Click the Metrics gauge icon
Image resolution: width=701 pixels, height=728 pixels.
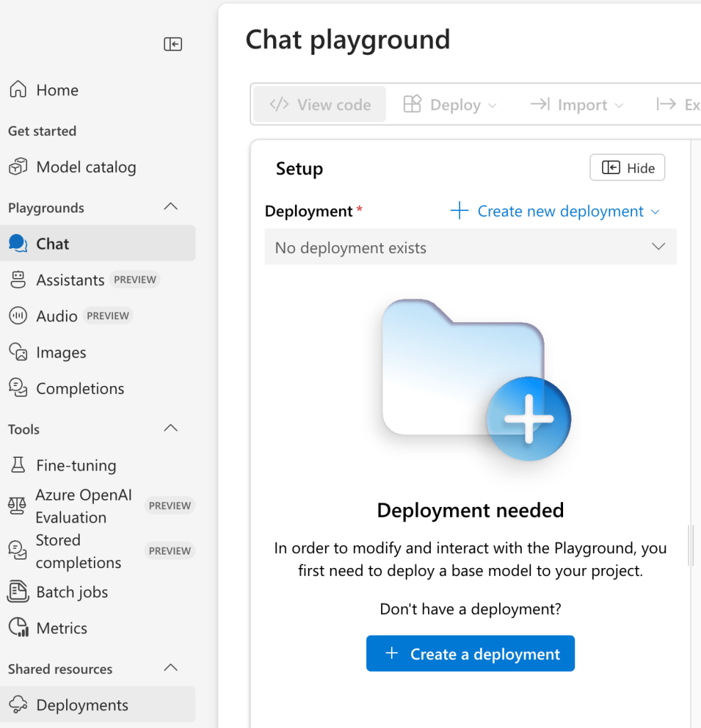(x=18, y=628)
